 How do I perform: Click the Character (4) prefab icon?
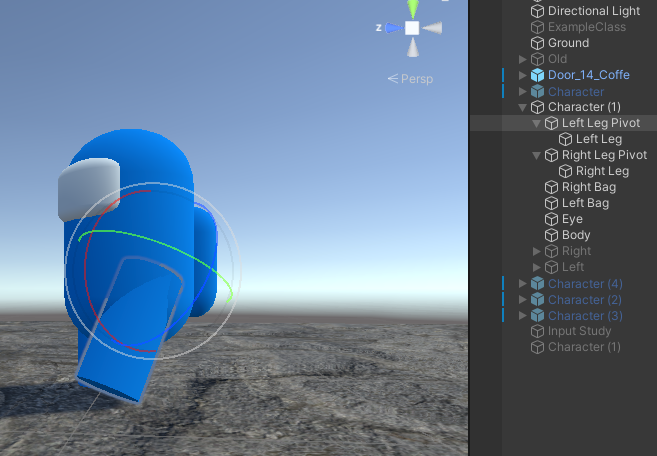[x=537, y=284]
